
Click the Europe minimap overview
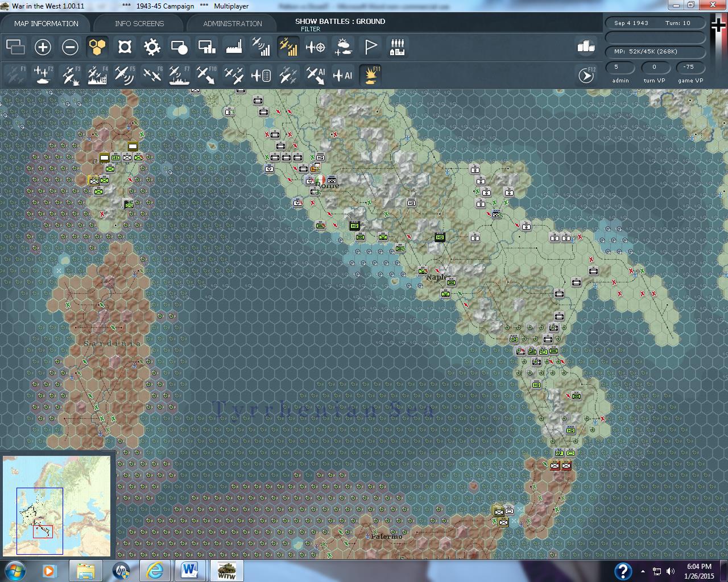(57, 506)
